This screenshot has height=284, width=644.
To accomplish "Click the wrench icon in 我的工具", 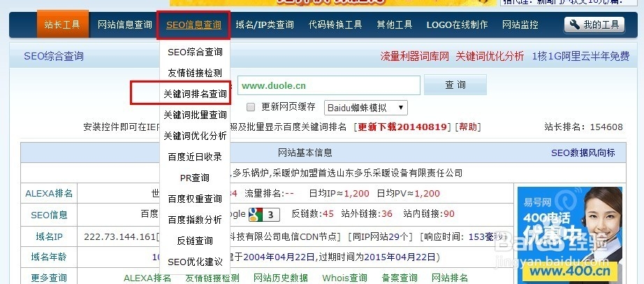I will tap(575, 24).
